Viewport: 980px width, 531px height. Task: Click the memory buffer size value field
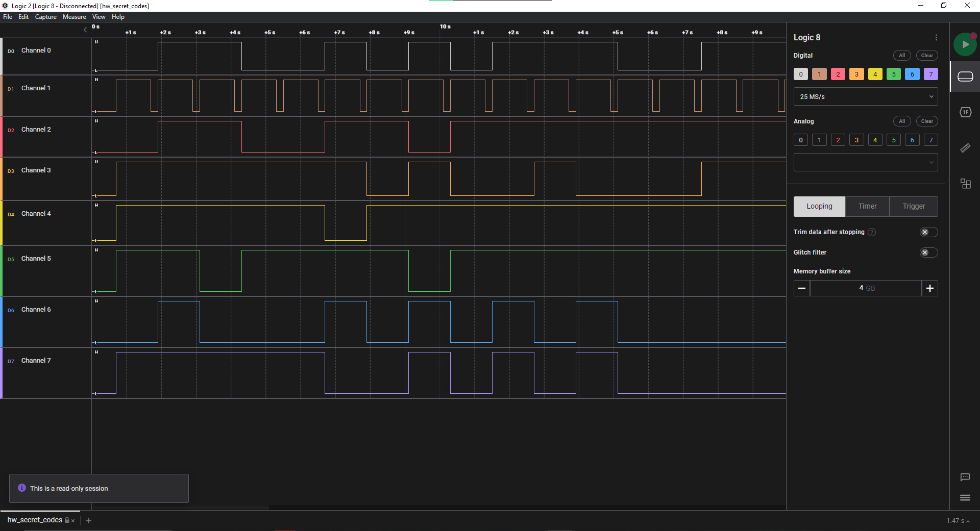tap(866, 288)
